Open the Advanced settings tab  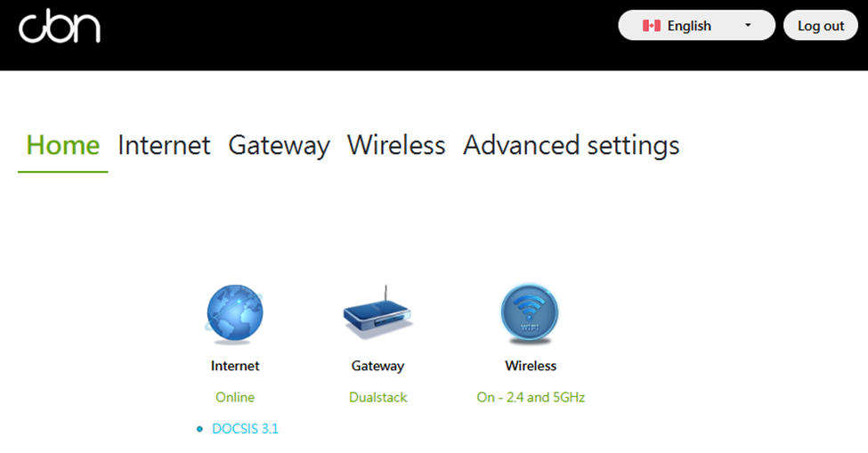click(x=572, y=145)
